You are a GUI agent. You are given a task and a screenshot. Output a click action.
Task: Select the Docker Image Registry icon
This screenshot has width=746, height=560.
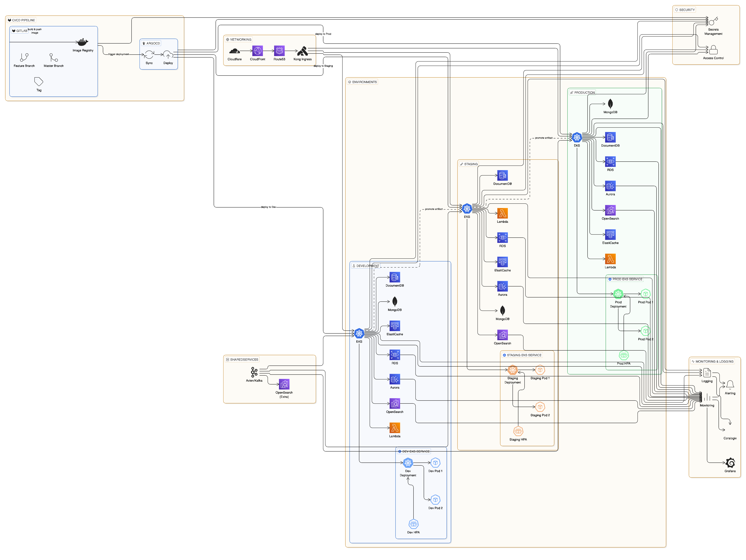coord(83,42)
